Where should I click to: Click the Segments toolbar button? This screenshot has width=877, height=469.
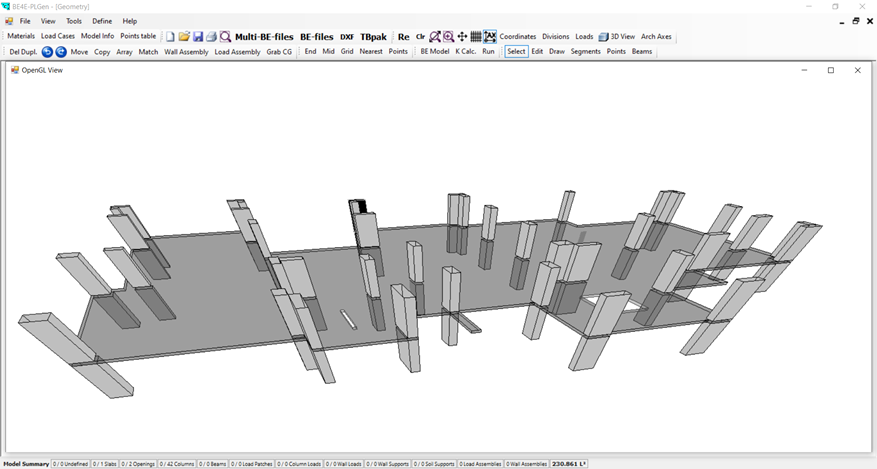pyautogui.click(x=586, y=51)
